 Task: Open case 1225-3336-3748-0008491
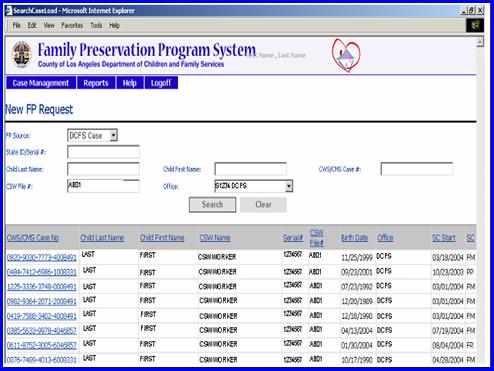pyautogui.click(x=42, y=287)
